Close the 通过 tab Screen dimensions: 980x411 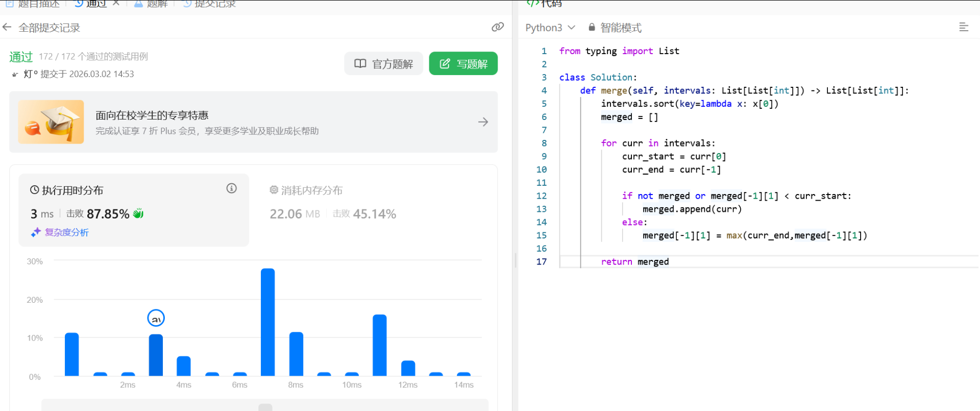[116, 3]
